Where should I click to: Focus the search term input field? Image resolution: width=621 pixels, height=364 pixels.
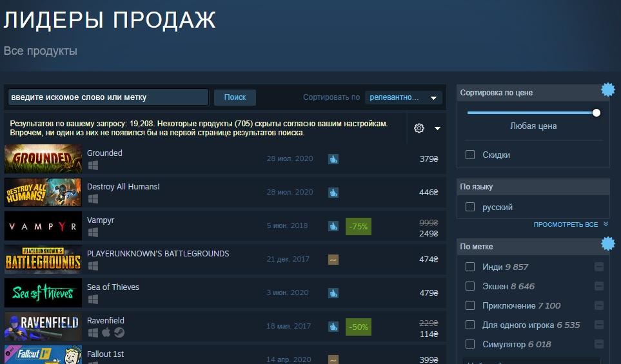108,97
